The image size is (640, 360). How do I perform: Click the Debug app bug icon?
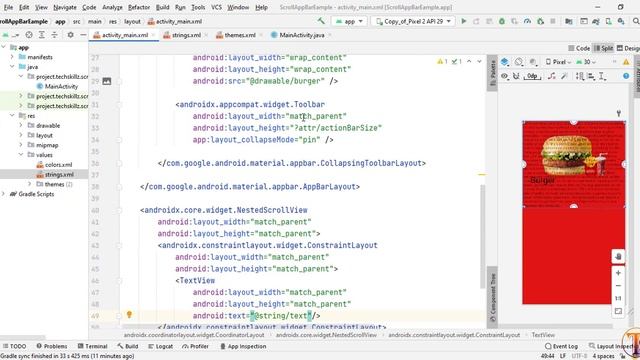(x=502, y=21)
